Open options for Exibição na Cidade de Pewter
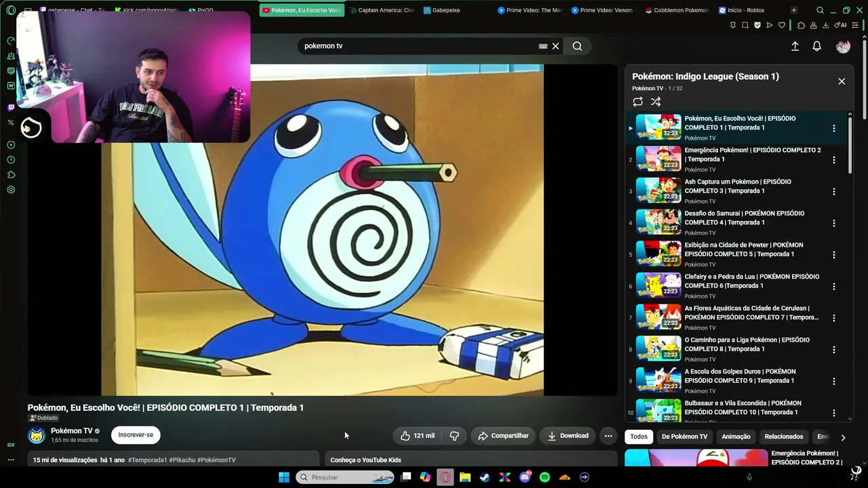This screenshot has width=868, height=488. (x=834, y=255)
